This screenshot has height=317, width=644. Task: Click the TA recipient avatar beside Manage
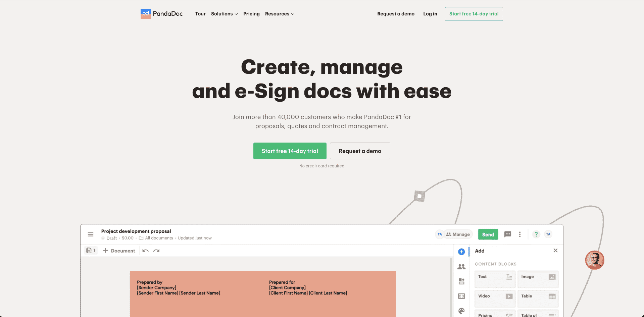tap(440, 234)
